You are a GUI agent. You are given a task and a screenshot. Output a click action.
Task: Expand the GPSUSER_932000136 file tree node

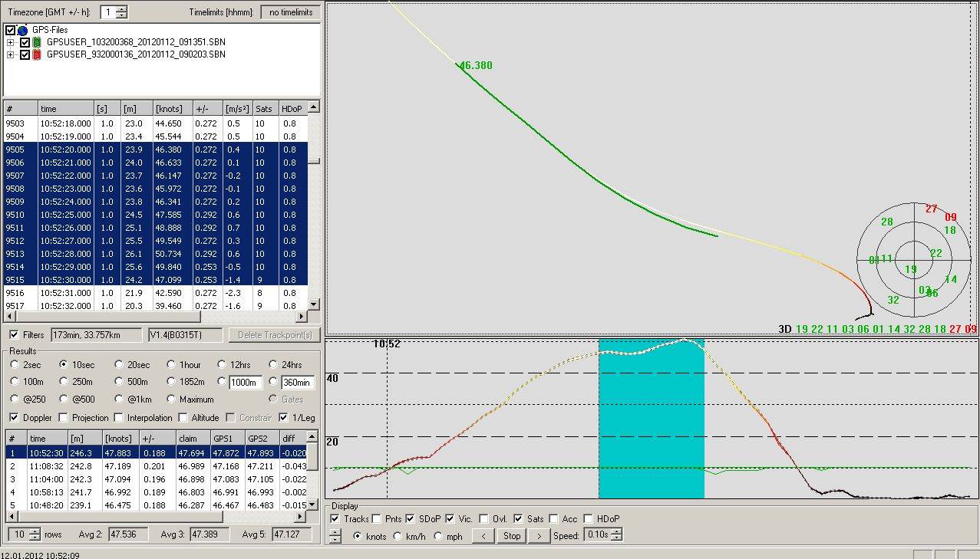click(x=11, y=54)
